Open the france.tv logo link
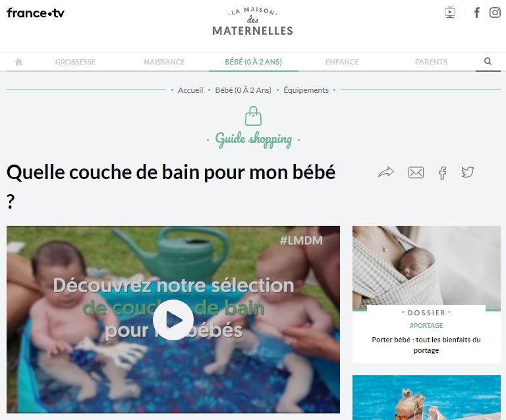The width and height of the screenshot is (506, 420). pyautogui.click(x=36, y=13)
